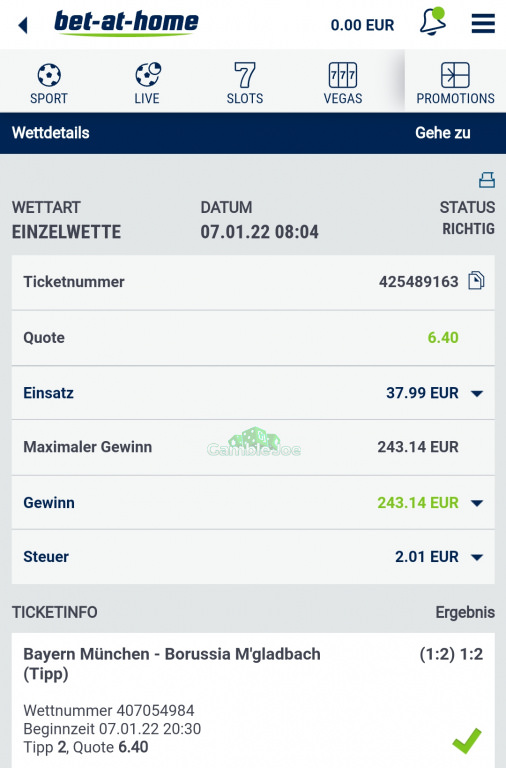Image resolution: width=506 pixels, height=768 pixels.
Task: Select the Quote 6.40 value
Action: (x=443, y=337)
